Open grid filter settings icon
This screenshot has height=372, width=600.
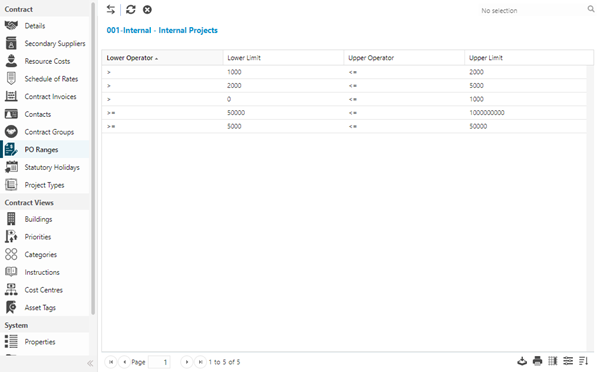click(568, 361)
